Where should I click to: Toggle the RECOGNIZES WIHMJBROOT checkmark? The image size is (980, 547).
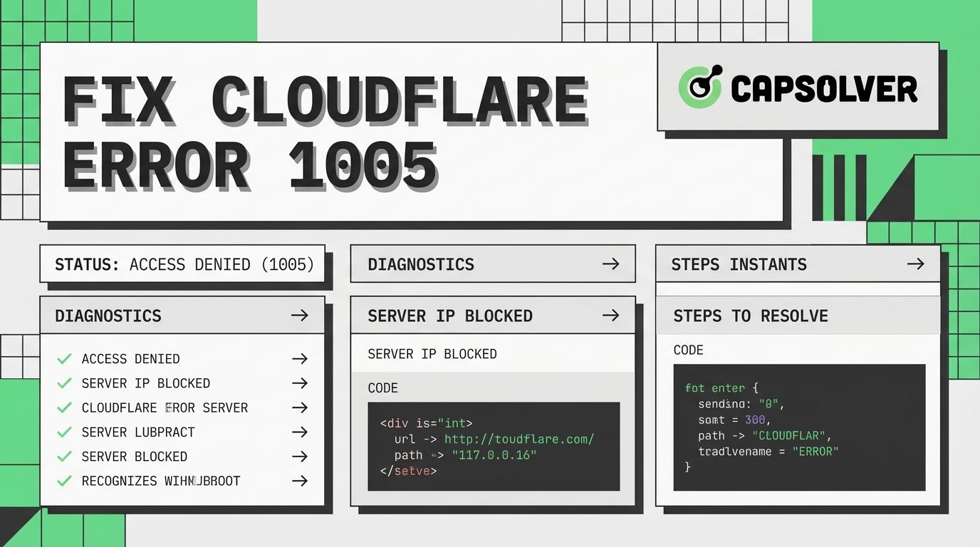64,481
